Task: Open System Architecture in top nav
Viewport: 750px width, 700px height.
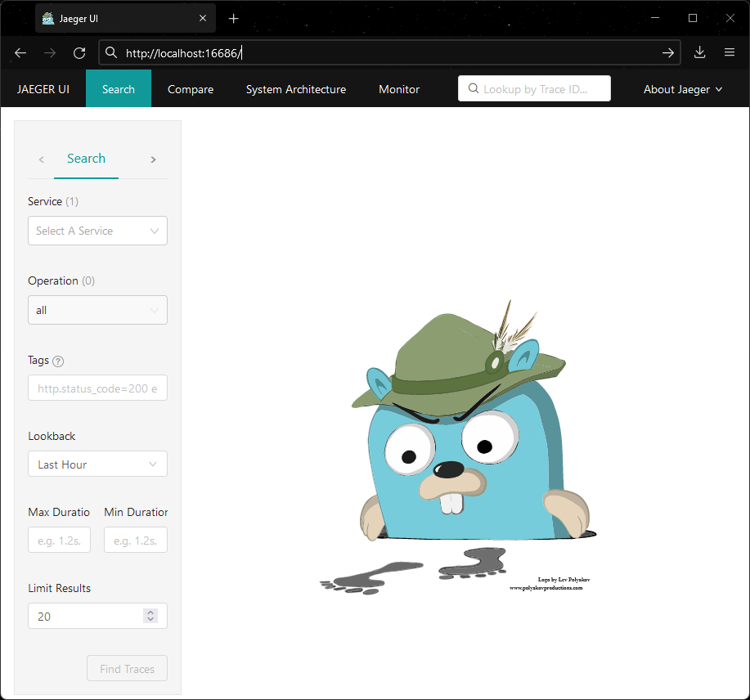Action: click(x=296, y=89)
